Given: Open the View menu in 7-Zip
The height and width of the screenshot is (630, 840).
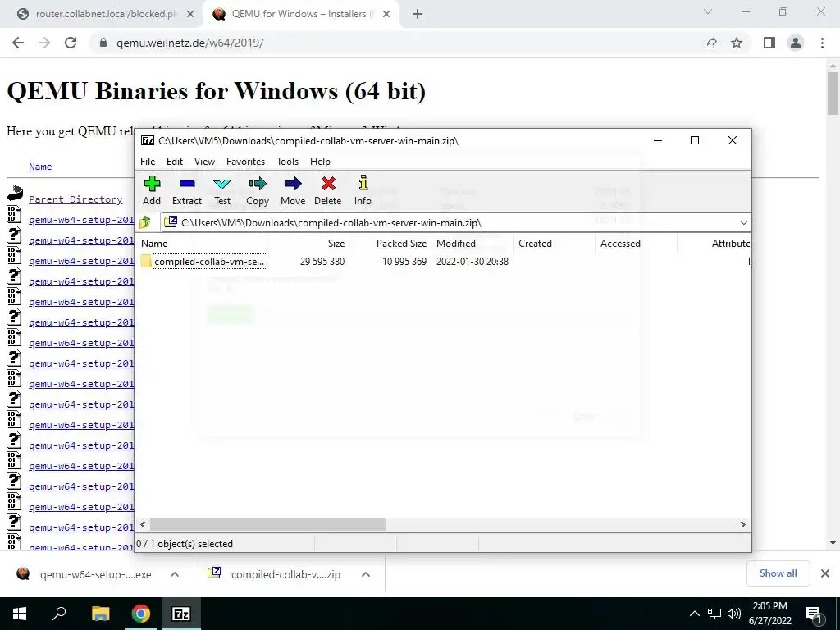Looking at the screenshot, I should coord(204,162).
